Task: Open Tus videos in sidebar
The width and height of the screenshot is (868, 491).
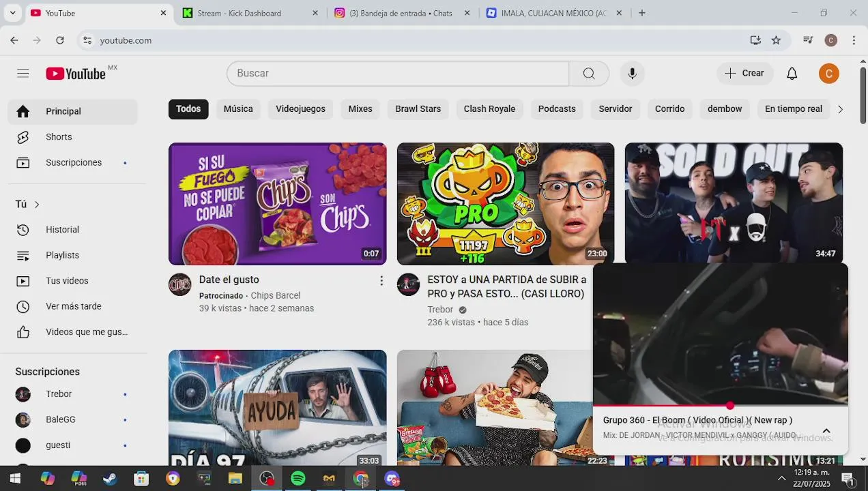Action: click(73, 281)
